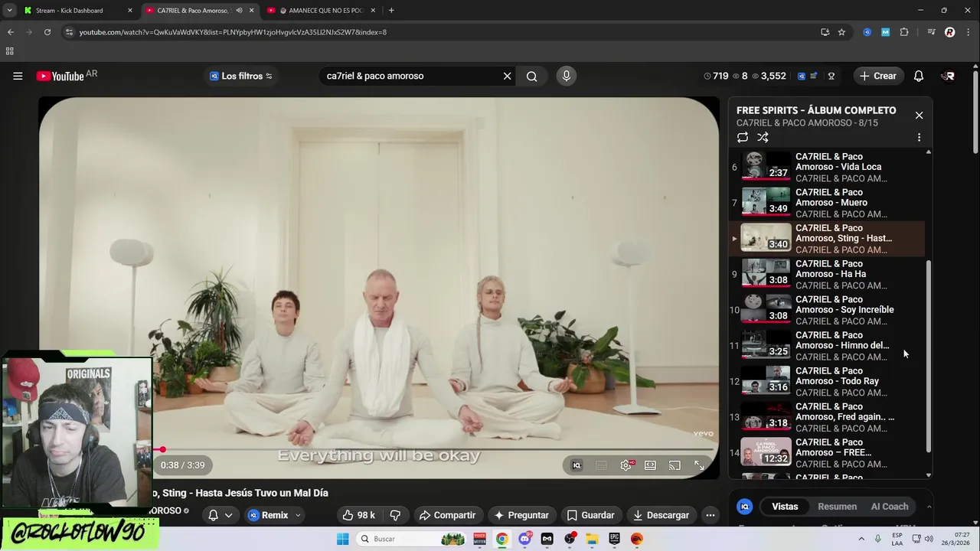Click the vidIQ trophy icon in header

831,76
